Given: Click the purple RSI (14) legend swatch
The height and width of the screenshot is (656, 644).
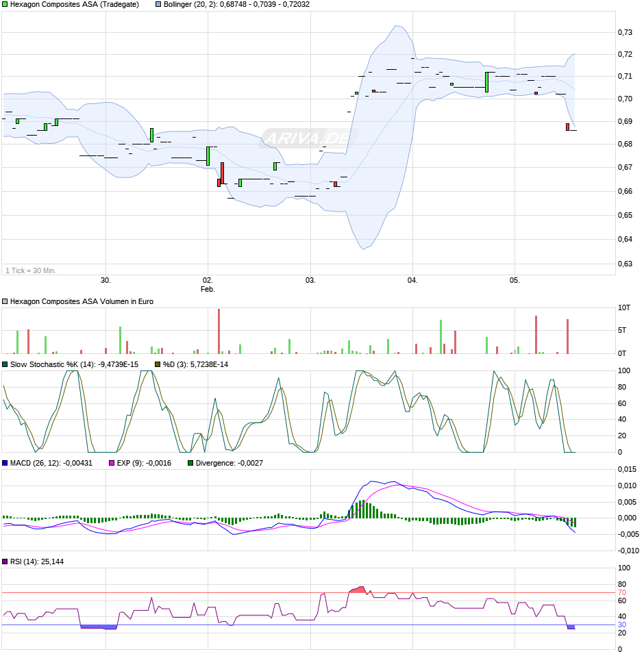Looking at the screenshot, I should 5,562.
